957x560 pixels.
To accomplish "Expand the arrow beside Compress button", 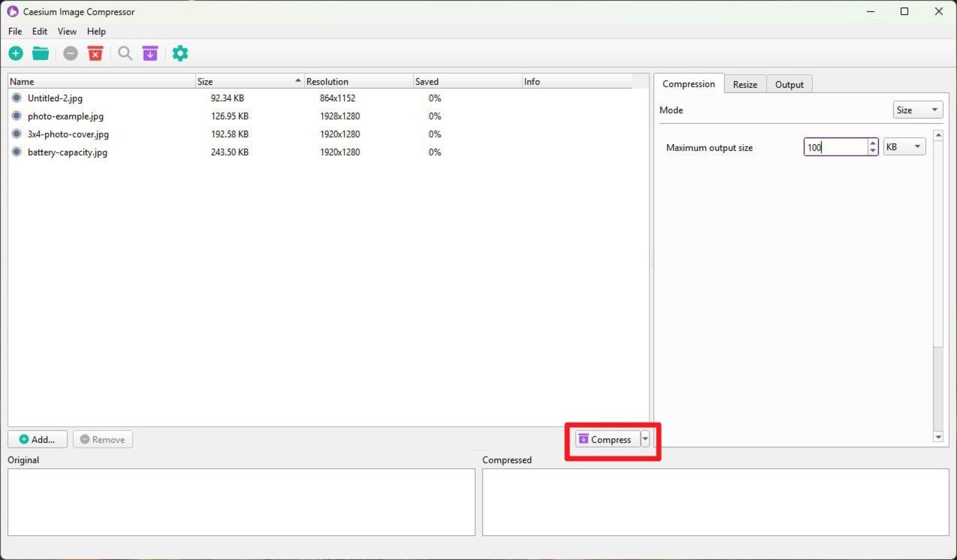I will [645, 439].
